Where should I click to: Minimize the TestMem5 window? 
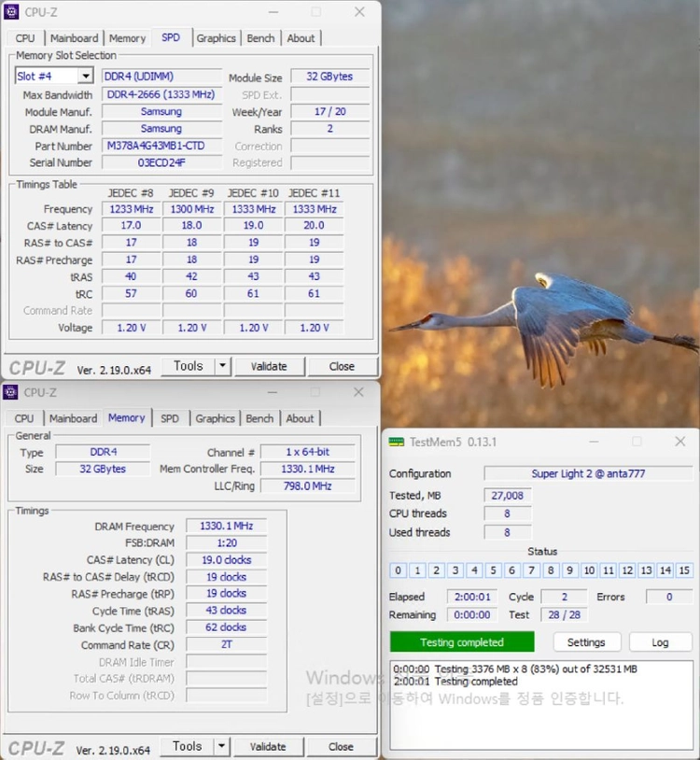[594, 442]
